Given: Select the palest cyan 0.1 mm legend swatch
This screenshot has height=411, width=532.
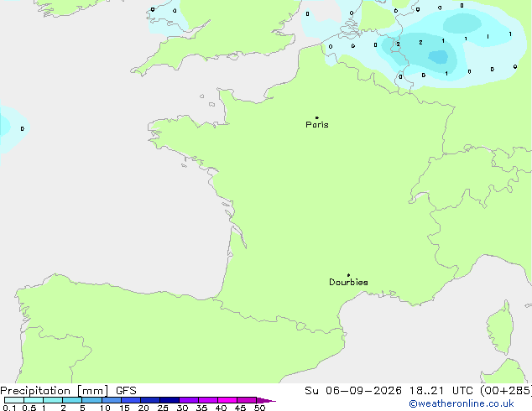Looking at the screenshot, I should (14, 400).
